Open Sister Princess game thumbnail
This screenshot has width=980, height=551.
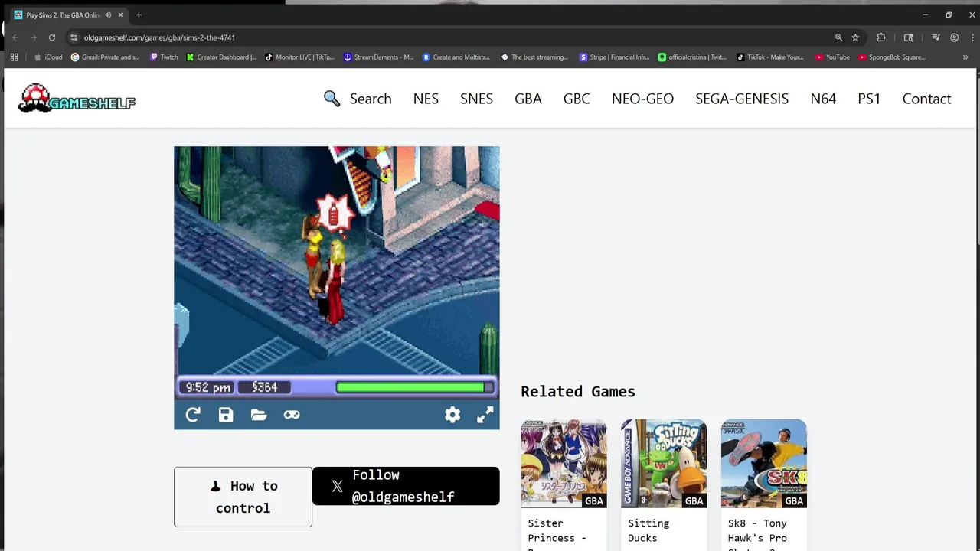(x=563, y=463)
